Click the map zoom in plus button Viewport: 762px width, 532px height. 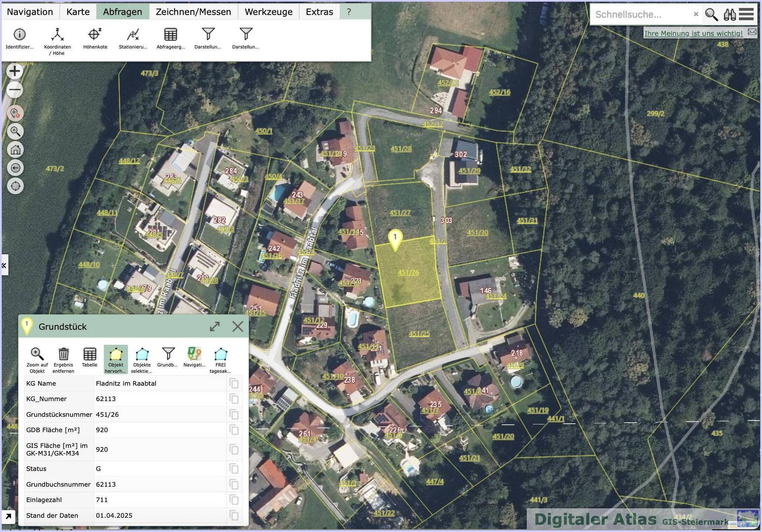pos(15,71)
